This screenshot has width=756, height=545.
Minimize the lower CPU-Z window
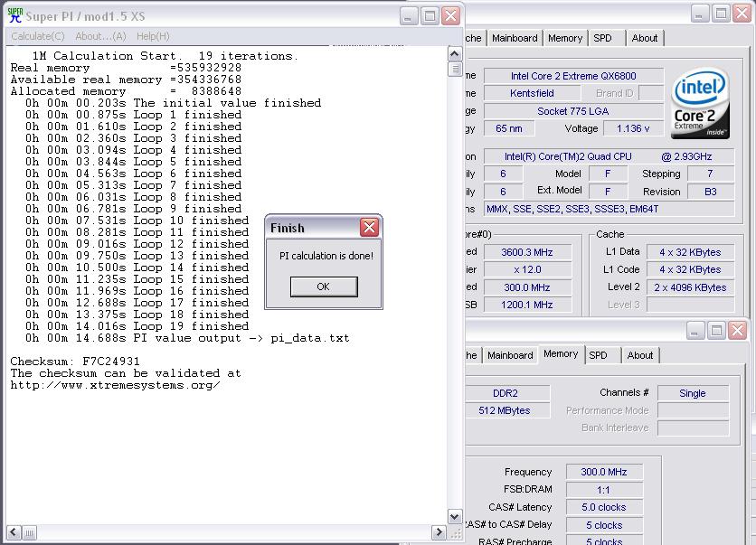[x=695, y=331]
